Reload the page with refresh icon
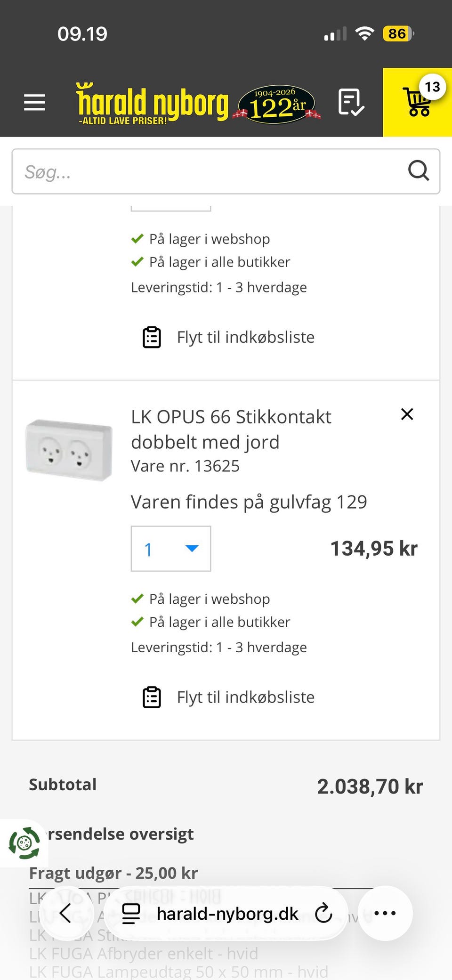Screen dimensions: 452x980 (x=323, y=913)
